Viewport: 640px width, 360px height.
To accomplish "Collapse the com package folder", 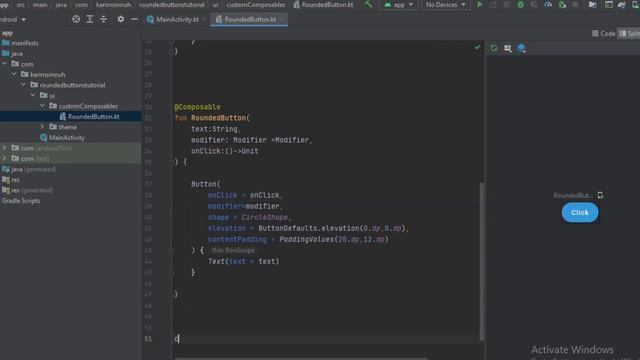I will [4, 64].
